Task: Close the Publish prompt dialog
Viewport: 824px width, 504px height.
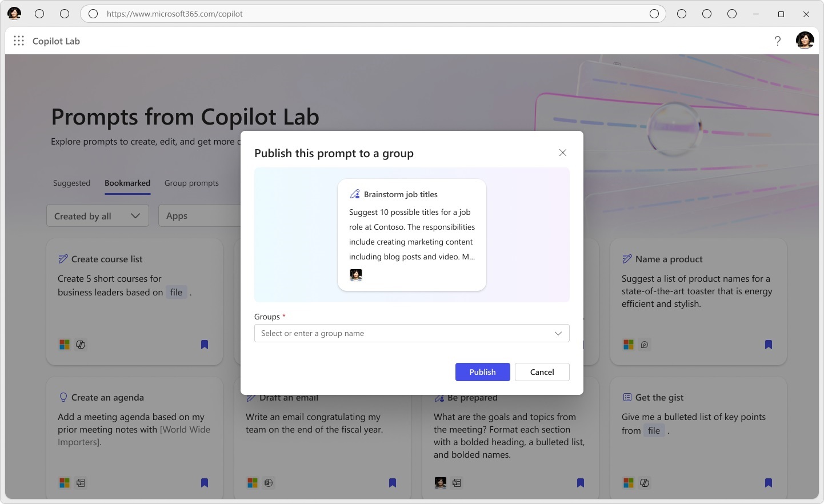Action: (562, 153)
